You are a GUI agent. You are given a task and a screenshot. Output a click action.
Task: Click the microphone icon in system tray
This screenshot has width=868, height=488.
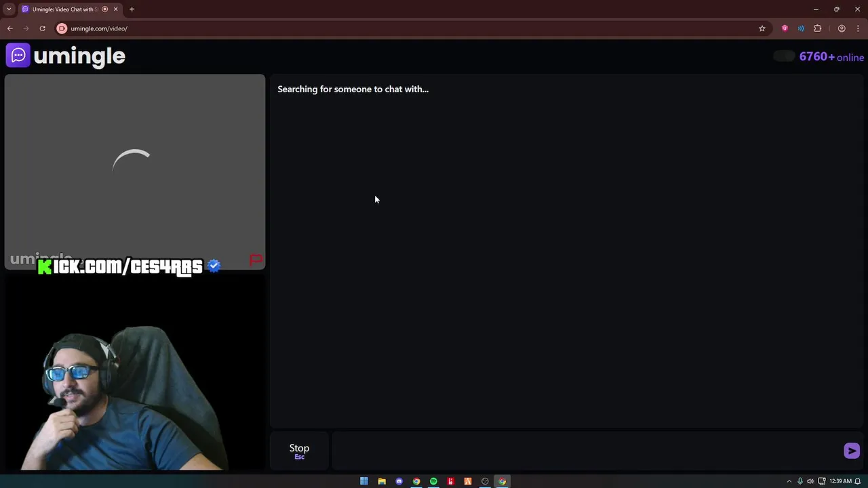pos(800,481)
